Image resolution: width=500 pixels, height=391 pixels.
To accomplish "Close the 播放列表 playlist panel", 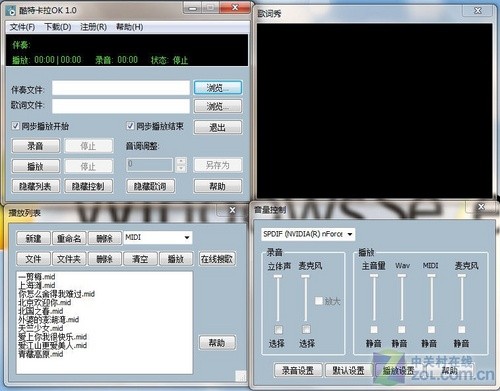I will (232, 210).
